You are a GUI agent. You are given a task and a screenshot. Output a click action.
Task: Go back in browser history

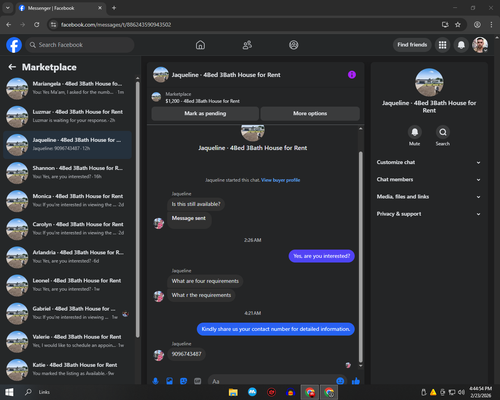pos(9,25)
